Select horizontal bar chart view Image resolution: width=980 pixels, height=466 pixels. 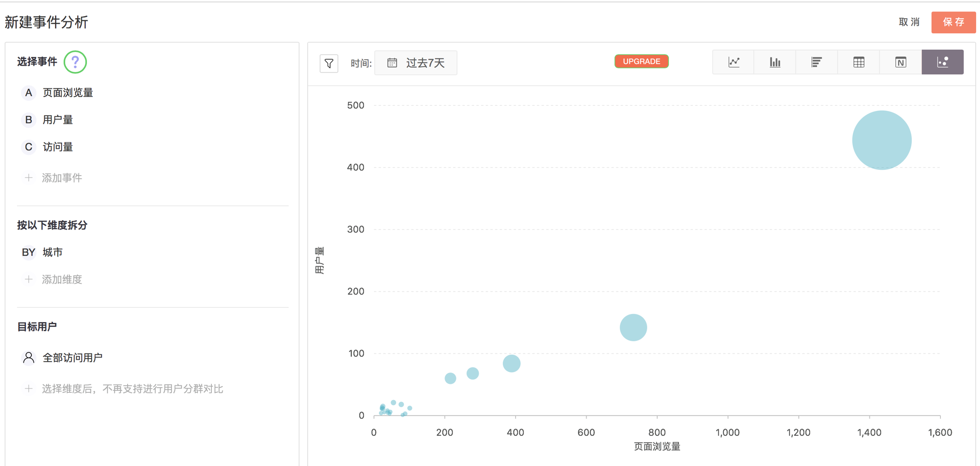pos(816,63)
